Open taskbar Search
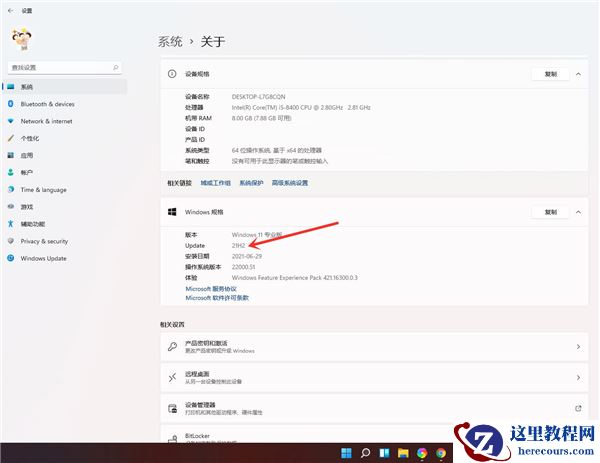Viewport: 600px width, 463px height. pyautogui.click(x=365, y=453)
